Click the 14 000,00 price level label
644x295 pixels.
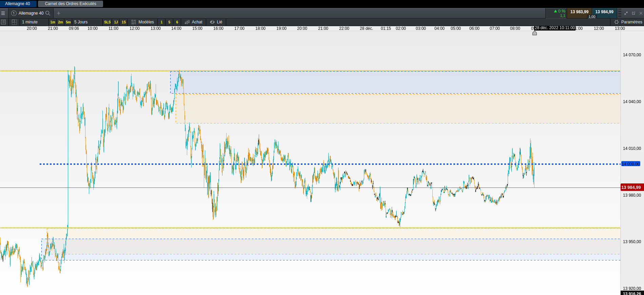pos(630,164)
